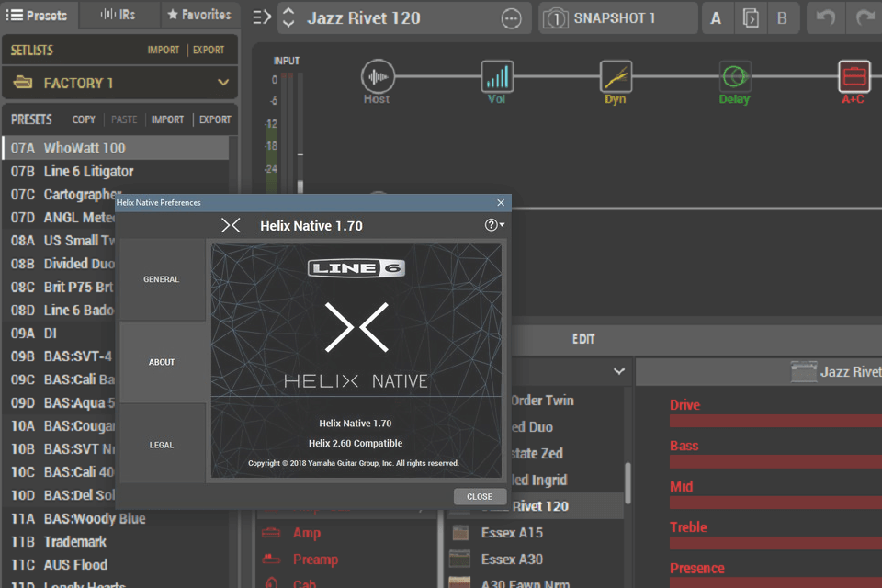
Task: Select the A+C amp block
Action: click(853, 77)
